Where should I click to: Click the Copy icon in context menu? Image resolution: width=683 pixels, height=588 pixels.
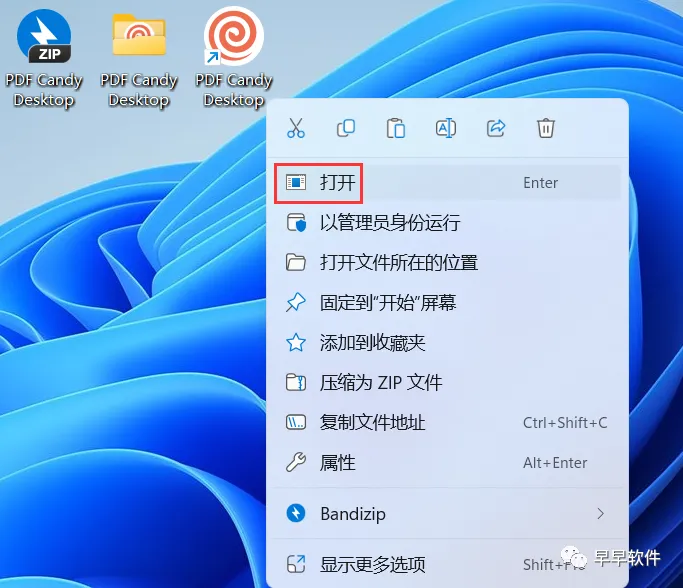pyautogui.click(x=346, y=128)
